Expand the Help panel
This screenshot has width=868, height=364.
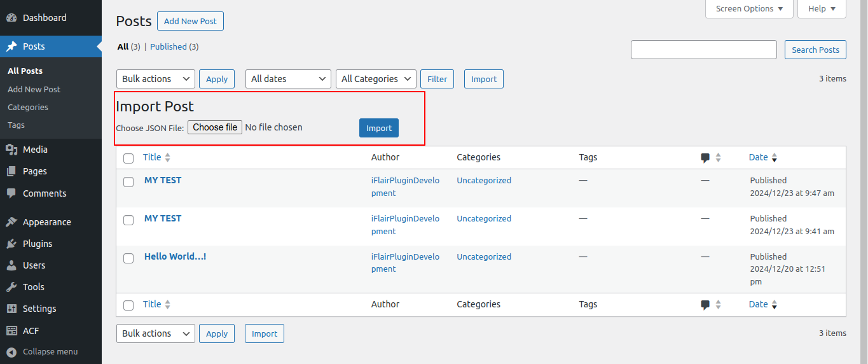(822, 9)
